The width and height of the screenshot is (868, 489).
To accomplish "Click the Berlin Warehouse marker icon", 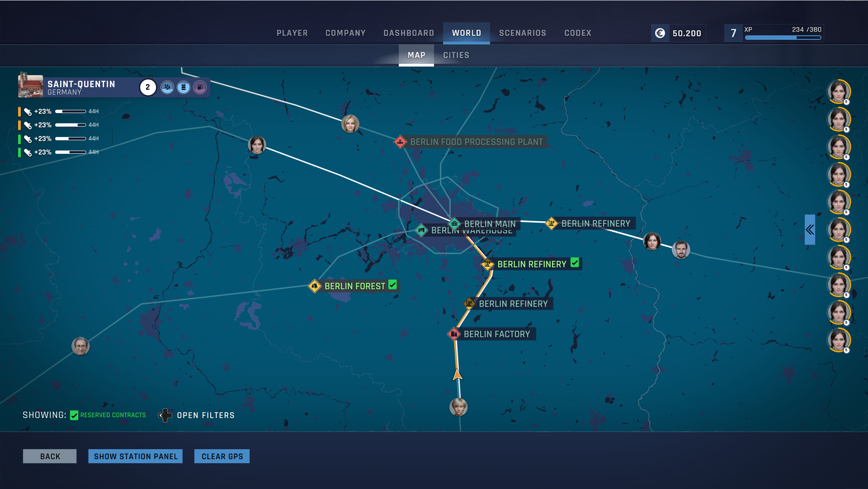I will click(x=421, y=230).
